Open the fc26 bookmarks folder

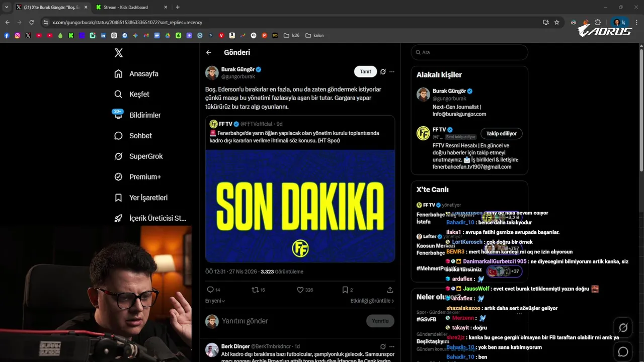(x=291, y=36)
